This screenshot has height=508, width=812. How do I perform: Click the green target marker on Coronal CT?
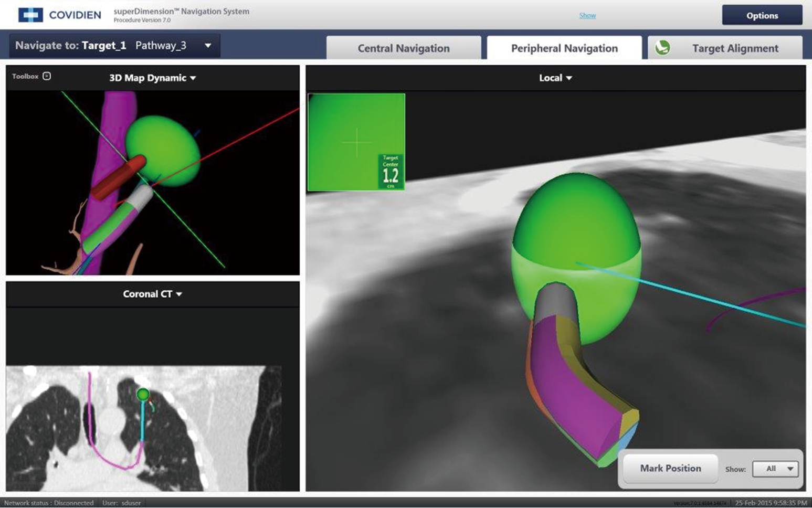[x=143, y=394]
